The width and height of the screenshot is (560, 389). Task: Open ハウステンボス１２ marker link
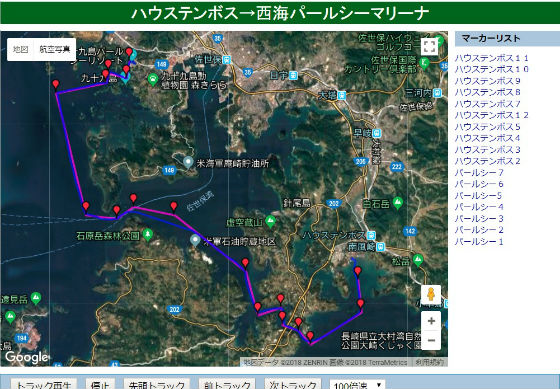(491, 115)
